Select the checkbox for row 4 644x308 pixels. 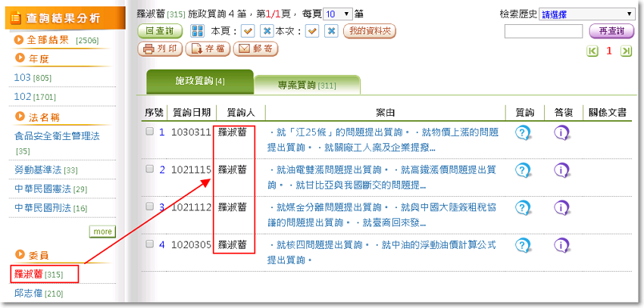pos(149,244)
